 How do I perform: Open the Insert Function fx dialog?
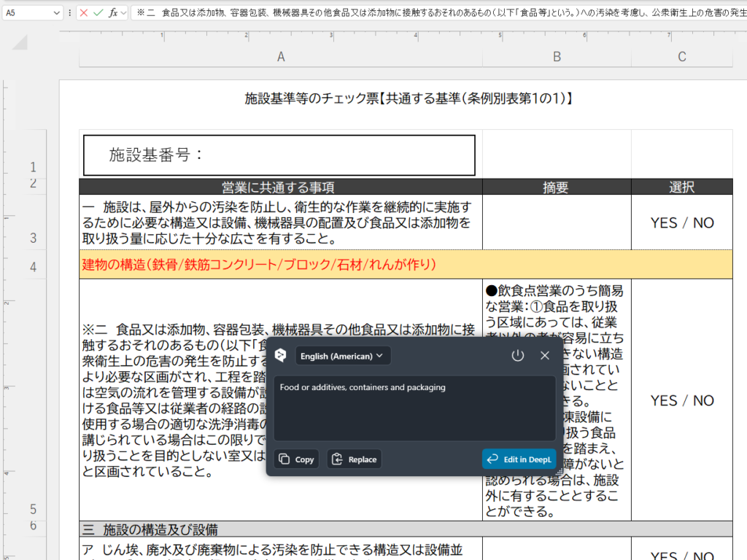tap(113, 12)
